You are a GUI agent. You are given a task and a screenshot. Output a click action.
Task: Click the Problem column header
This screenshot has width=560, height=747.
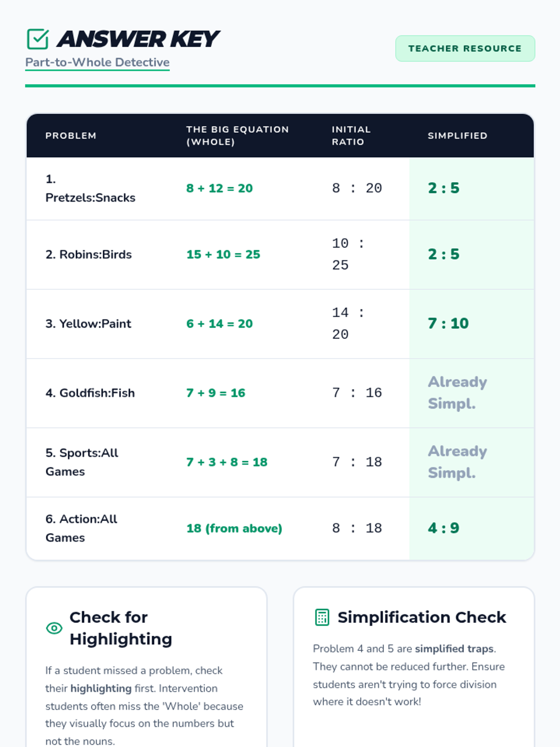(71, 136)
